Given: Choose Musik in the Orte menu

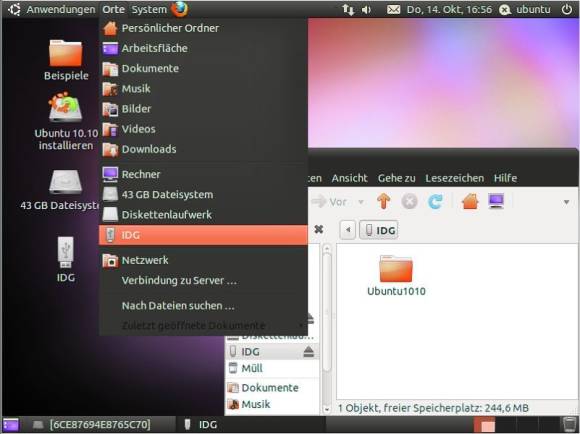Looking at the screenshot, I should [203, 89].
